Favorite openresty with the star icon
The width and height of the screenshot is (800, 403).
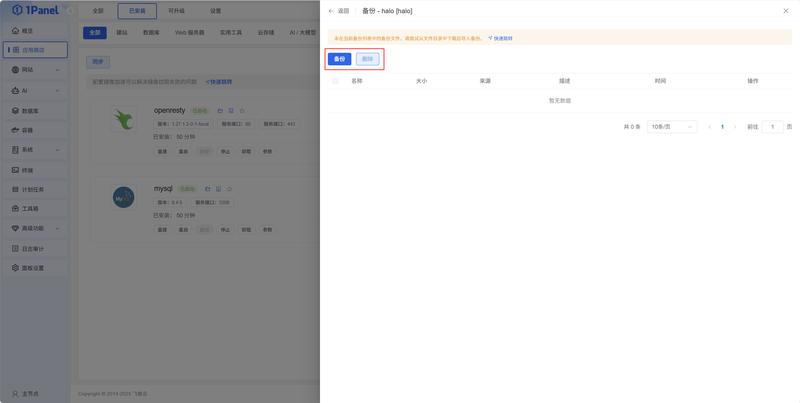(242, 111)
